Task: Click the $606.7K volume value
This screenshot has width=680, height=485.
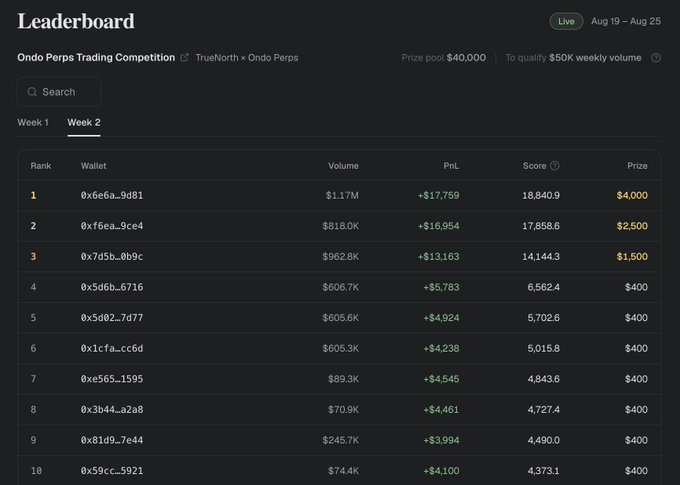Action: pos(340,287)
